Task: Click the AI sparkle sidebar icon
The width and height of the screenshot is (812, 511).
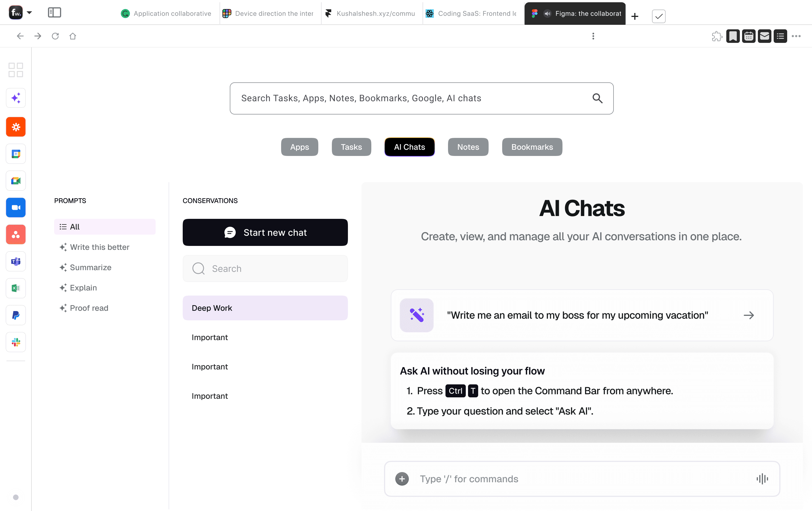Action: (16, 98)
